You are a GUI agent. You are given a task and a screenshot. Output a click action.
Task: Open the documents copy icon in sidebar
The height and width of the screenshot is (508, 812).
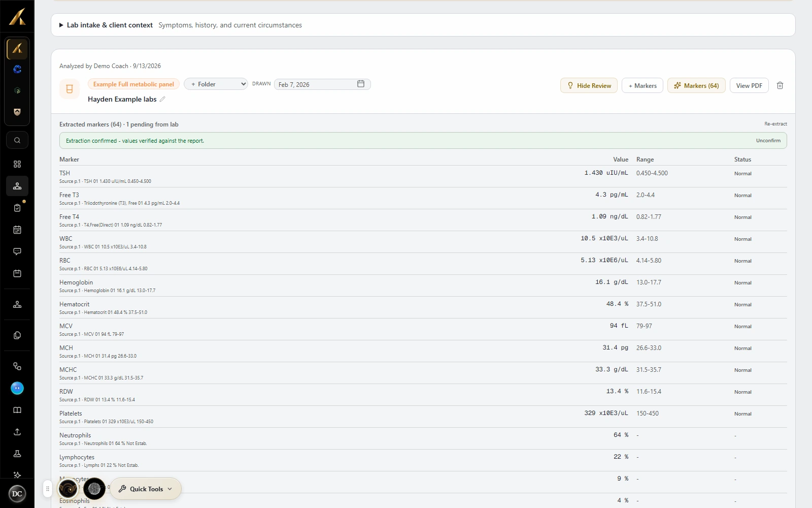pyautogui.click(x=17, y=335)
